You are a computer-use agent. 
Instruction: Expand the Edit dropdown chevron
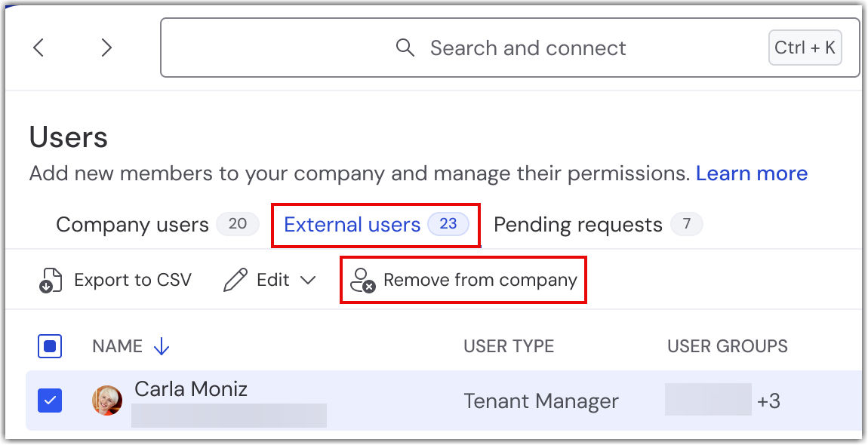point(308,281)
